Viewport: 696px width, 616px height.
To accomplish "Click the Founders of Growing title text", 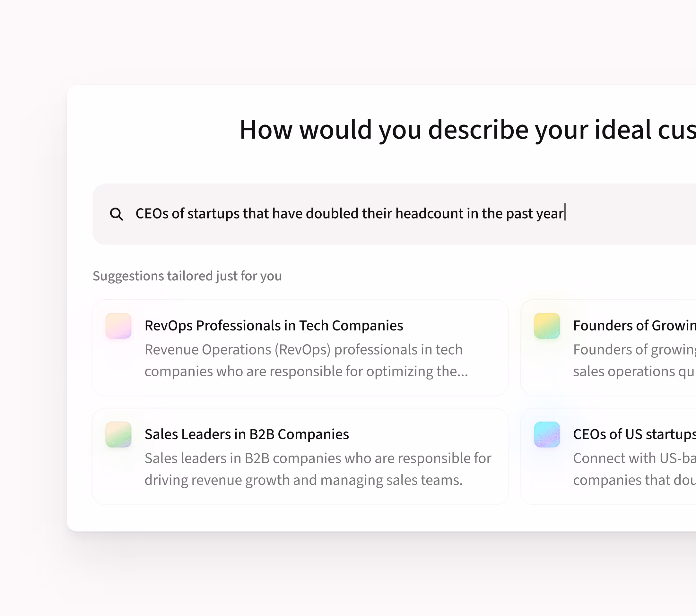I will (633, 325).
